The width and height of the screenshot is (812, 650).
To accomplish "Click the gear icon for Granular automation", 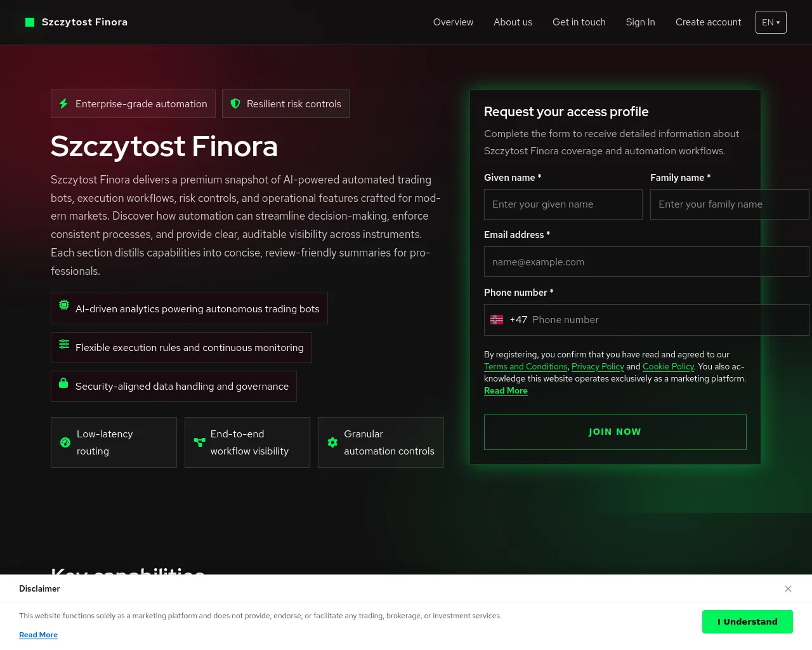I will click(x=332, y=442).
